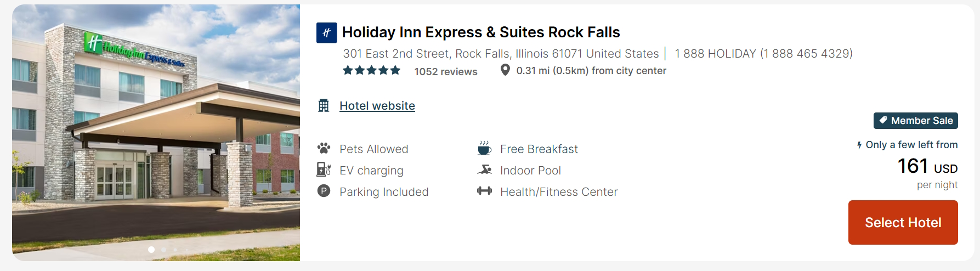
Task: Click the building icon beside Hotel website
Action: tap(324, 105)
